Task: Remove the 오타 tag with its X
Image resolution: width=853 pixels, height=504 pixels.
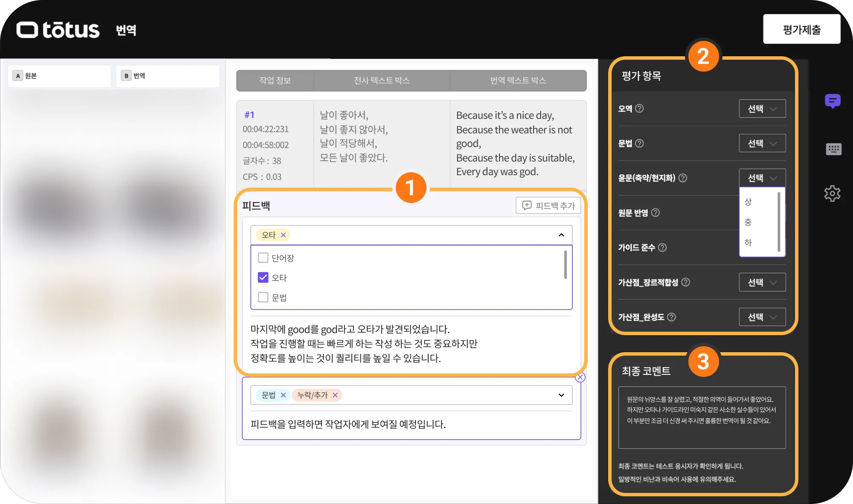Action: (x=283, y=235)
